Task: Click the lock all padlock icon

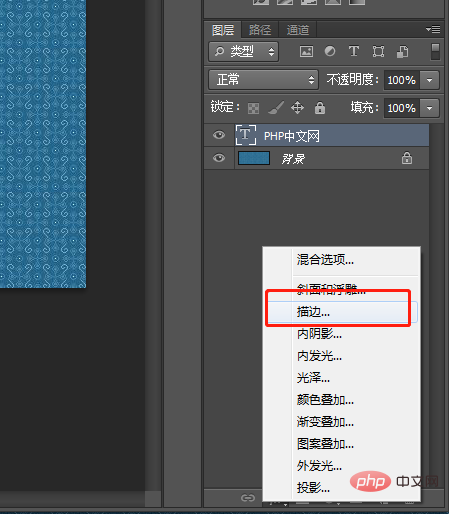Action: tap(320, 108)
